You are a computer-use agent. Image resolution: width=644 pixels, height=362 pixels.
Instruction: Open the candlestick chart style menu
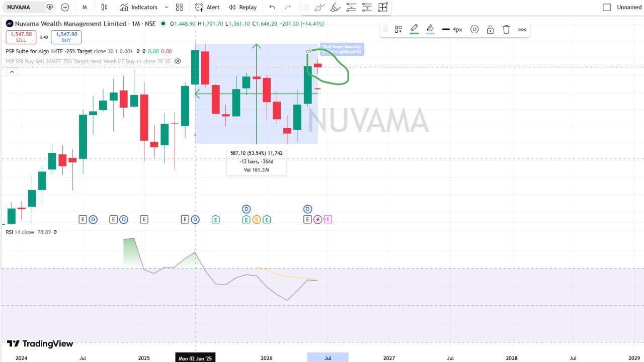coord(104,7)
